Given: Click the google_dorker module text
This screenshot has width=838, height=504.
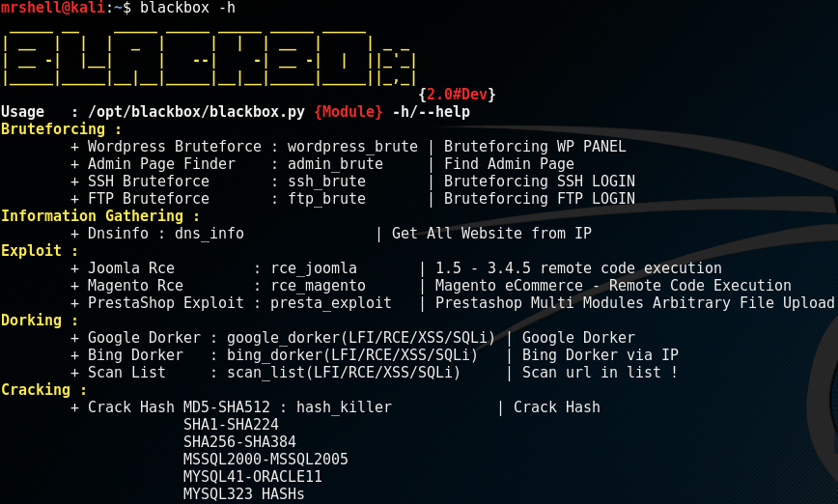Looking at the screenshot, I should click(x=361, y=338).
